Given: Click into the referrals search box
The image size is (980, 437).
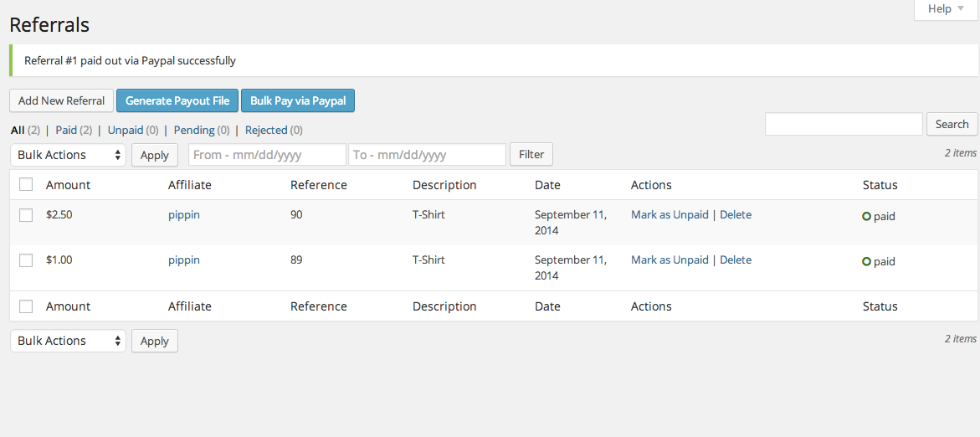Looking at the screenshot, I should pos(844,124).
